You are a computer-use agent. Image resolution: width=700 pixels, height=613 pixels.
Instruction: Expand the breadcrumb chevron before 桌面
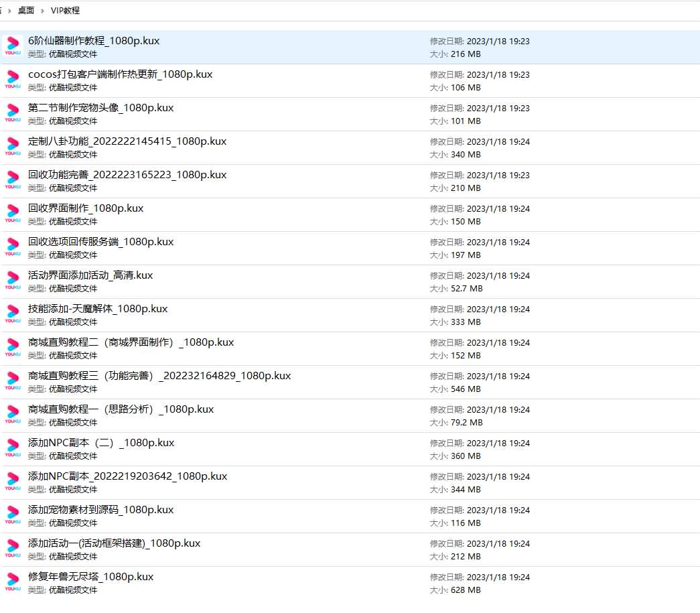click(9, 11)
